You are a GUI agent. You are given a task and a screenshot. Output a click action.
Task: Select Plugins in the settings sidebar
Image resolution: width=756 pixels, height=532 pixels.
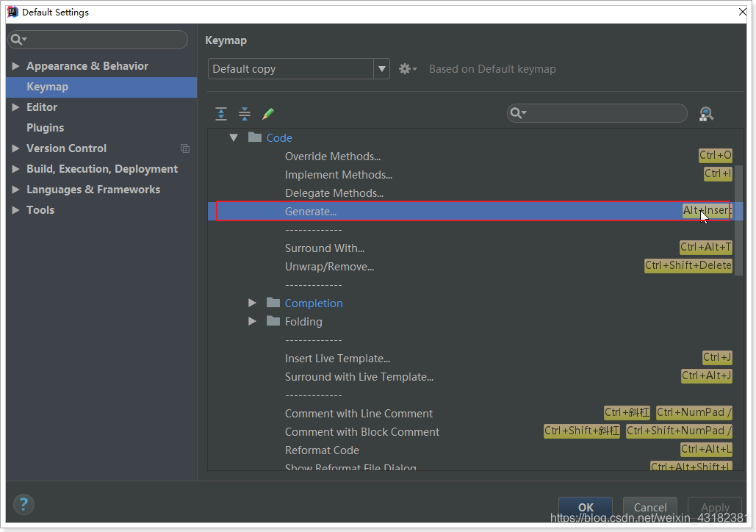[46, 128]
